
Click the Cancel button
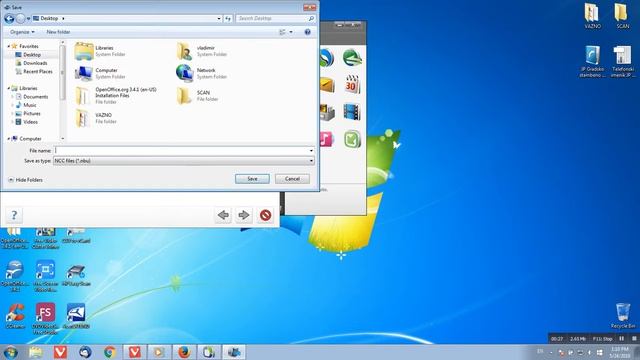[x=292, y=179]
